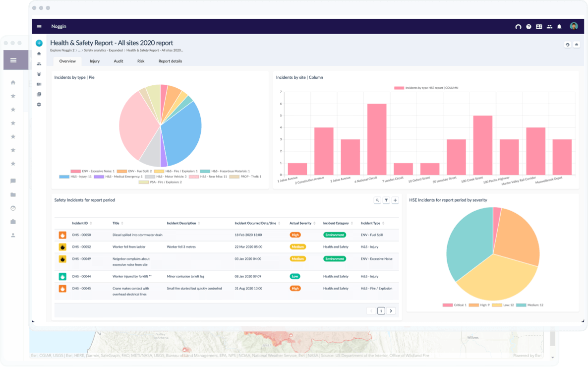Click the notifications bell icon
588x367 pixels.
(x=560, y=26)
